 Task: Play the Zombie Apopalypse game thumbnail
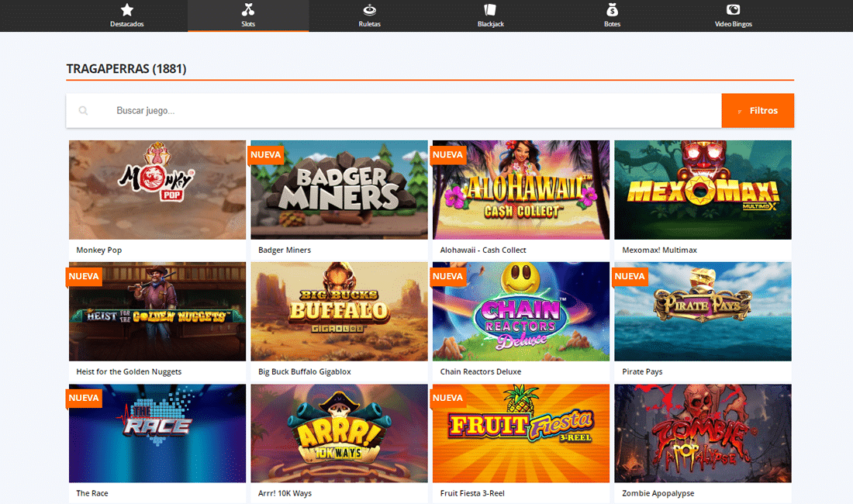coord(703,433)
